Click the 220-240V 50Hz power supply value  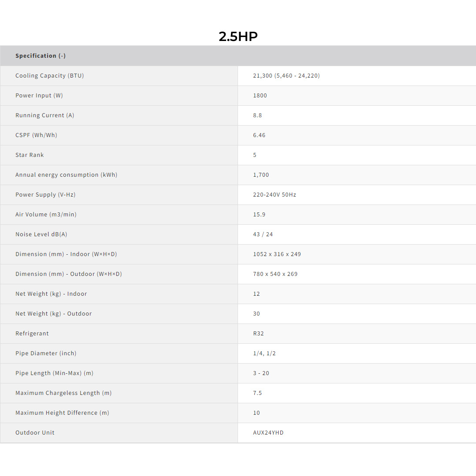pyautogui.click(x=274, y=195)
